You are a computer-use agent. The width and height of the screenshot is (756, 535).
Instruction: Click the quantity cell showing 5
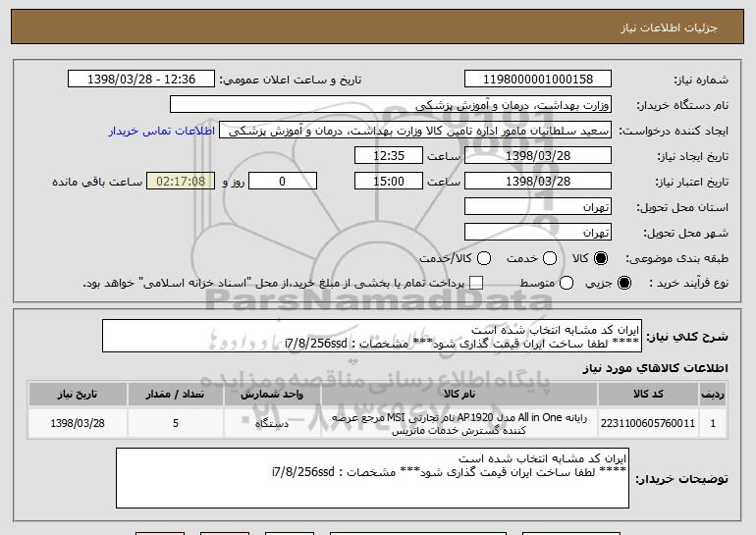[175, 423]
